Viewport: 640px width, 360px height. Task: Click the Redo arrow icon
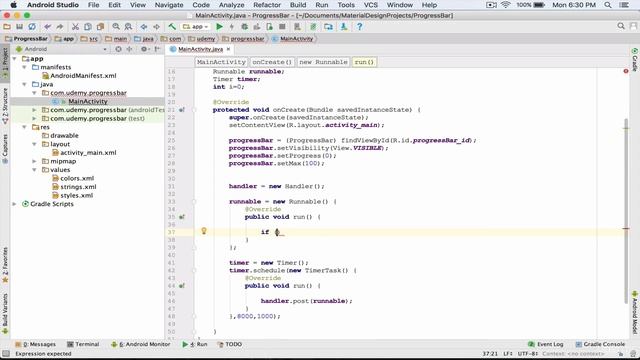[60, 27]
